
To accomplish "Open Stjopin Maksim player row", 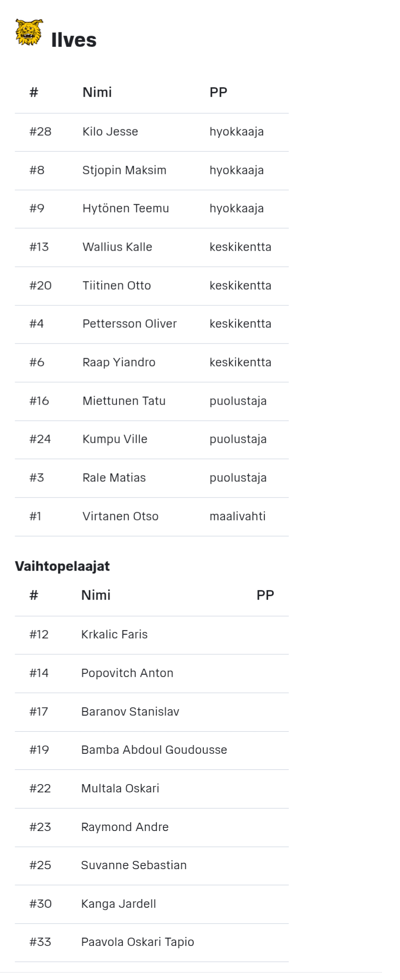I will tap(152, 171).
